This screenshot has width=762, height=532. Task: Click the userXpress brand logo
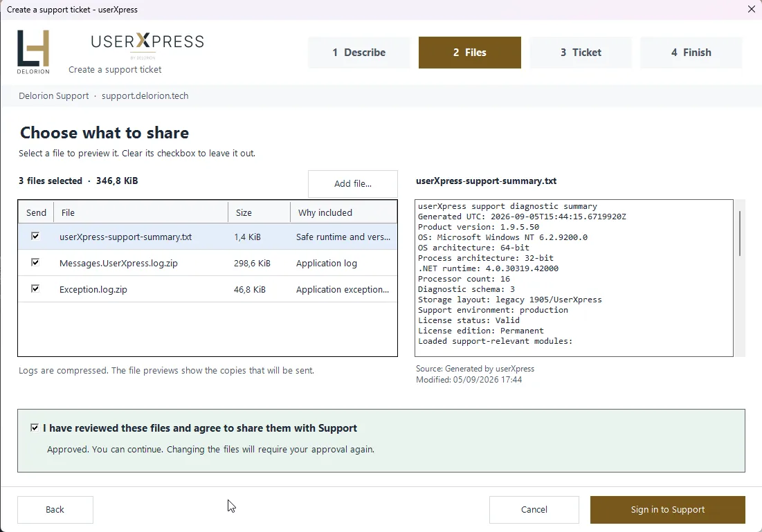coord(147,45)
